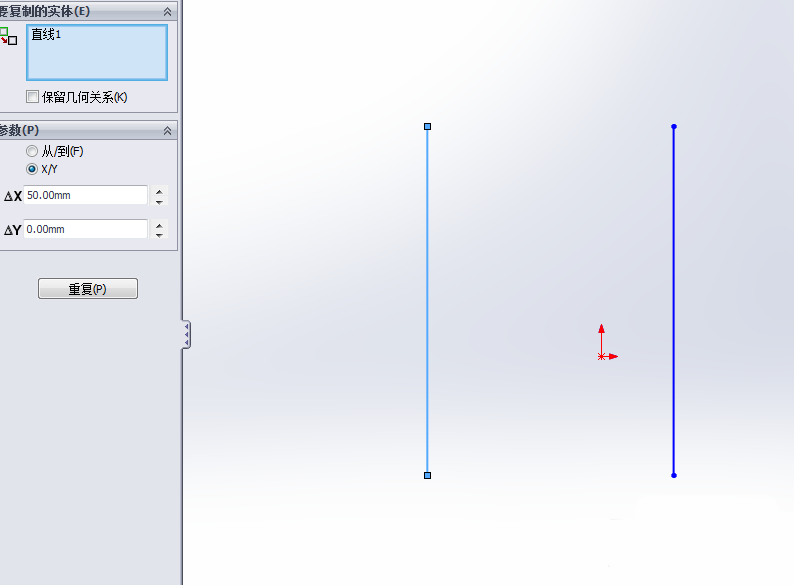Click the ΔX value input field
This screenshot has width=794, height=585.
click(86, 195)
